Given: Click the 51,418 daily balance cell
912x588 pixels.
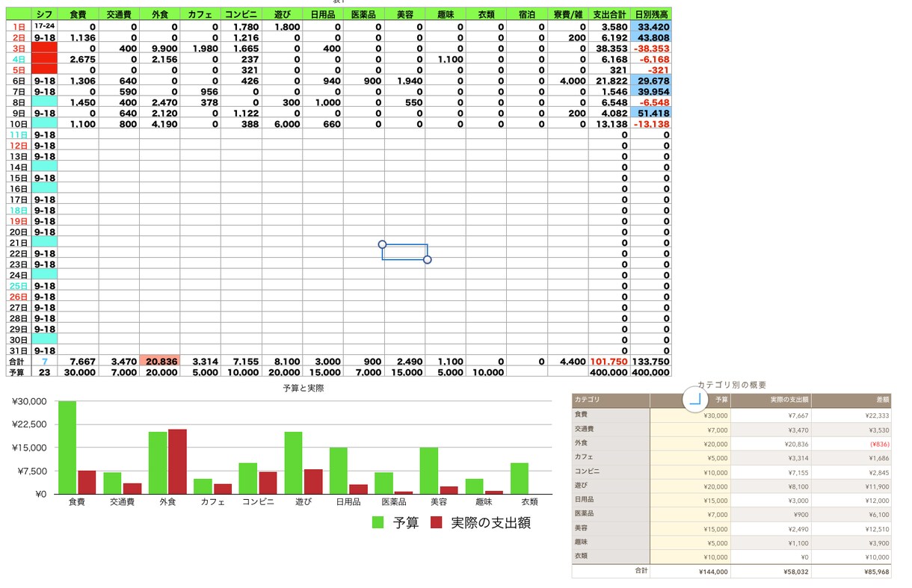Looking at the screenshot, I should (x=651, y=113).
